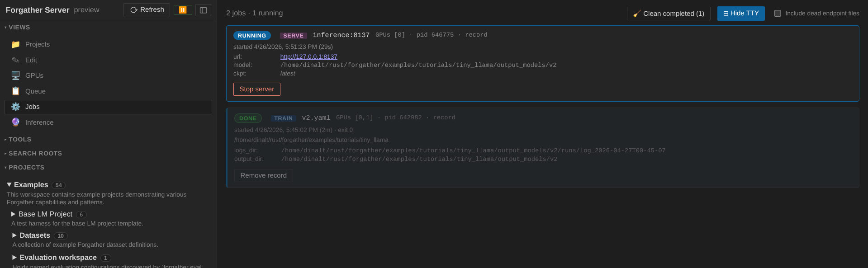Click the 'preview' label beside the server title
This screenshot has height=268, width=868.
87,10
